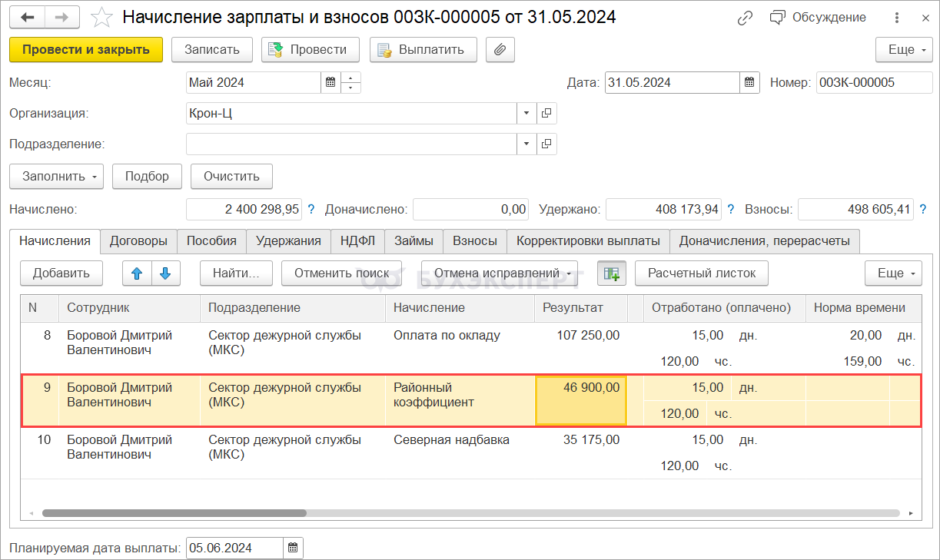
Task: Click the show details table icon
Action: tap(612, 273)
